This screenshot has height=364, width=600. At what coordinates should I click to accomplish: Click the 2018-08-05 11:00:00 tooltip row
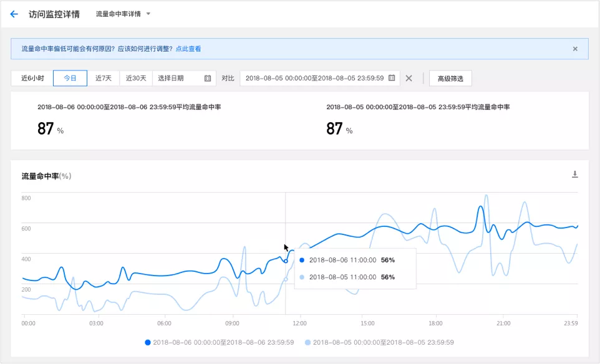[347, 277]
